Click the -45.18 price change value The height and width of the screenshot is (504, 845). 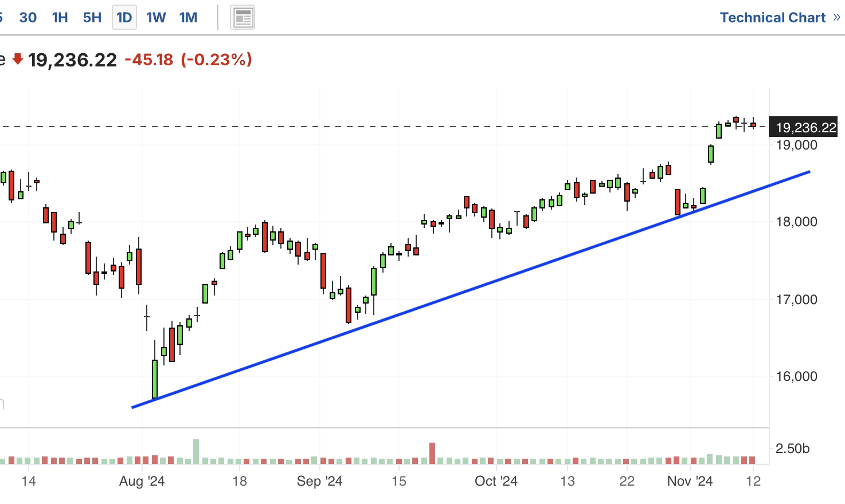pyautogui.click(x=149, y=60)
